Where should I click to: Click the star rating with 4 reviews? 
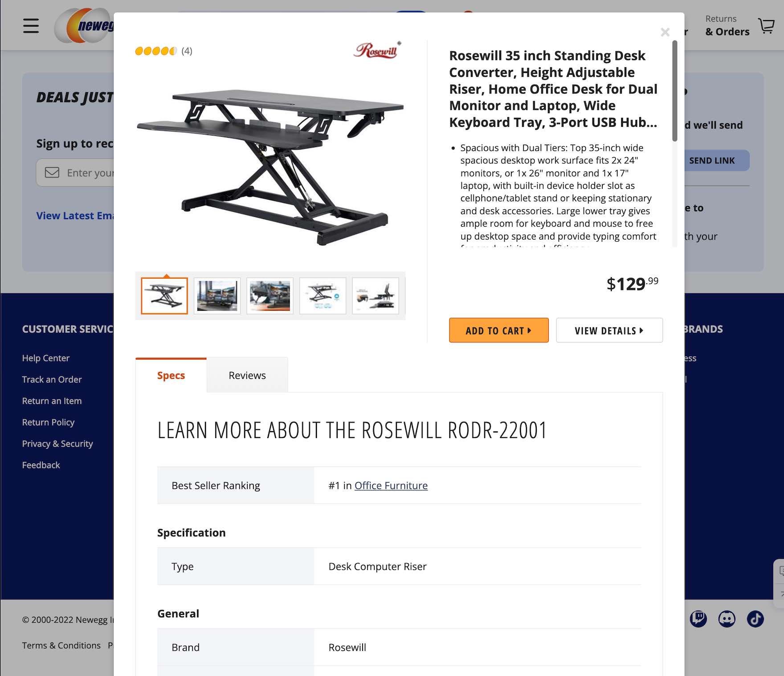[x=163, y=51]
